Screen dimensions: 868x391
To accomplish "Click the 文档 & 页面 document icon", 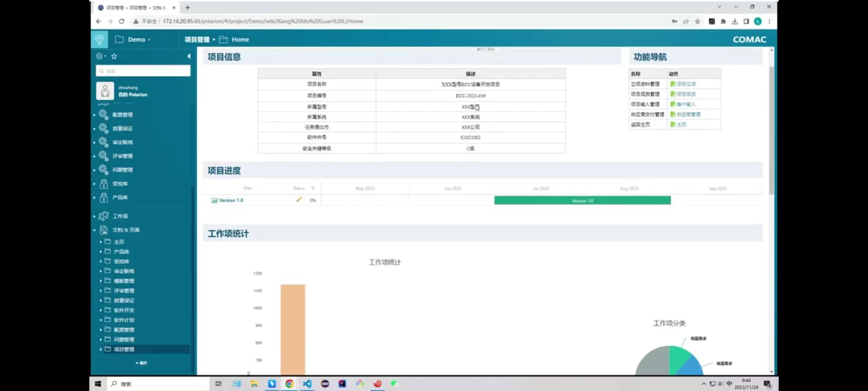I will [104, 230].
